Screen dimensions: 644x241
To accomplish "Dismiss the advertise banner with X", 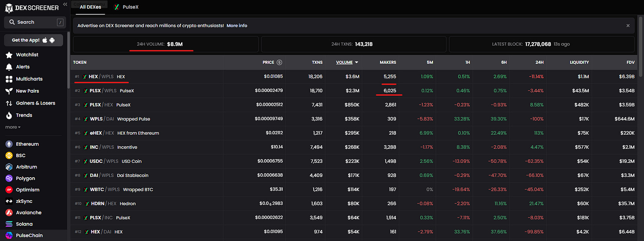I will 628,26.
